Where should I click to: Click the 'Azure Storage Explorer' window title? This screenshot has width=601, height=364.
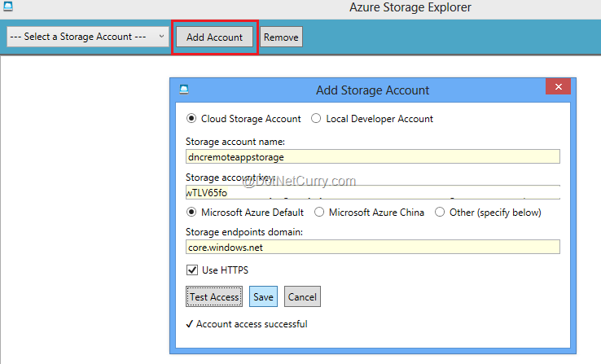[410, 7]
